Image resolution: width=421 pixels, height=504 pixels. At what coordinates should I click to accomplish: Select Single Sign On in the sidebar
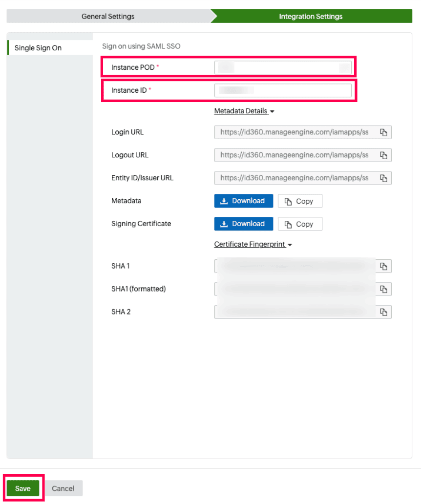click(38, 47)
